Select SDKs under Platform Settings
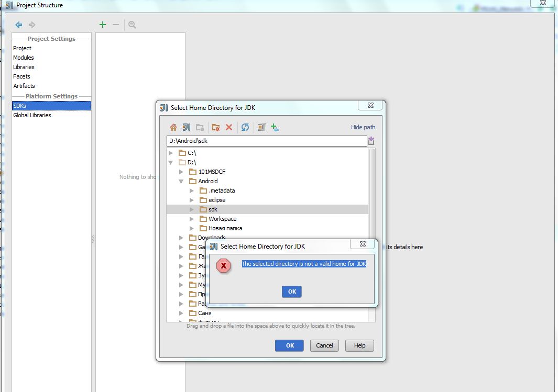The height and width of the screenshot is (392, 558). click(51, 106)
